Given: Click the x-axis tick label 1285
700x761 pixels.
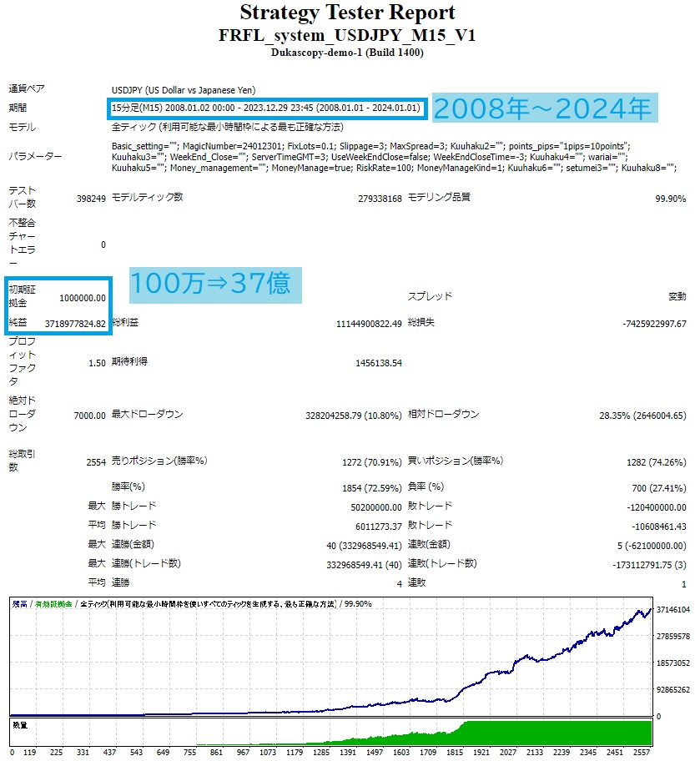Looking at the screenshot, I should point(321,753).
